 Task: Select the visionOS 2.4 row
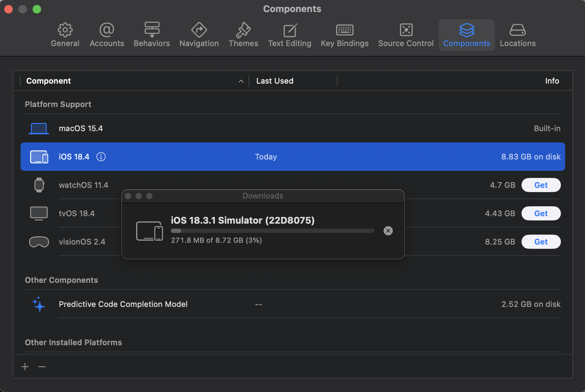click(x=293, y=242)
